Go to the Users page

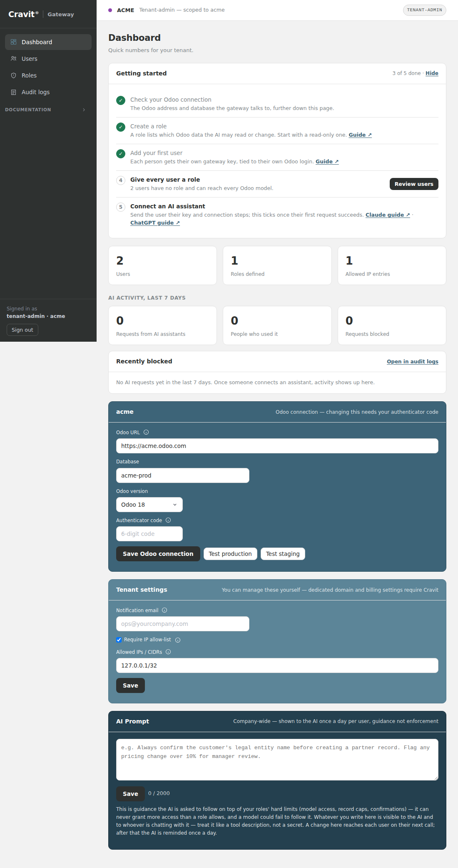[x=48, y=59]
